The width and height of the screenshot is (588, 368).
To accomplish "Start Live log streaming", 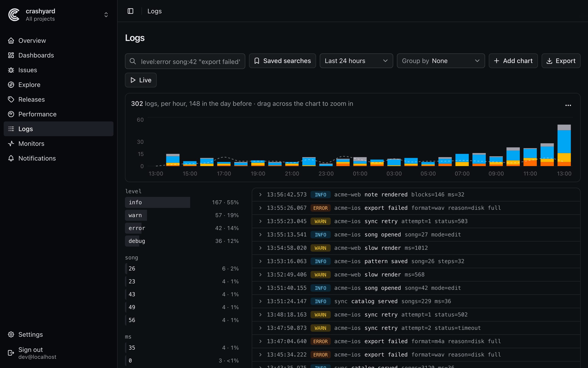I will click(141, 80).
